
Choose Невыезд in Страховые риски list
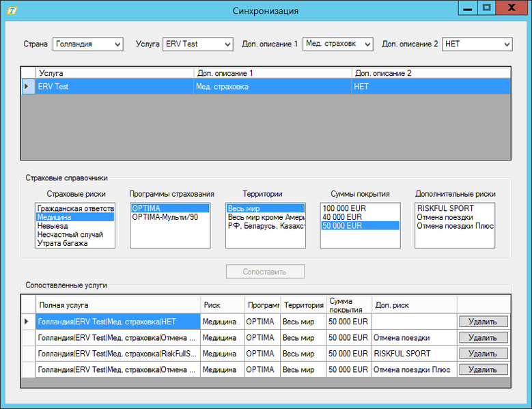53,226
